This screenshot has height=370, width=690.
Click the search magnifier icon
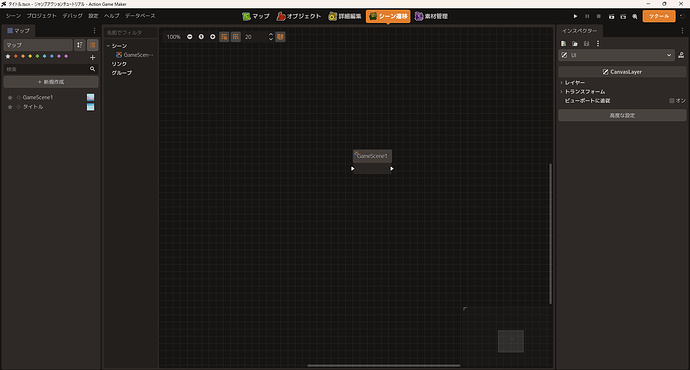pos(92,69)
